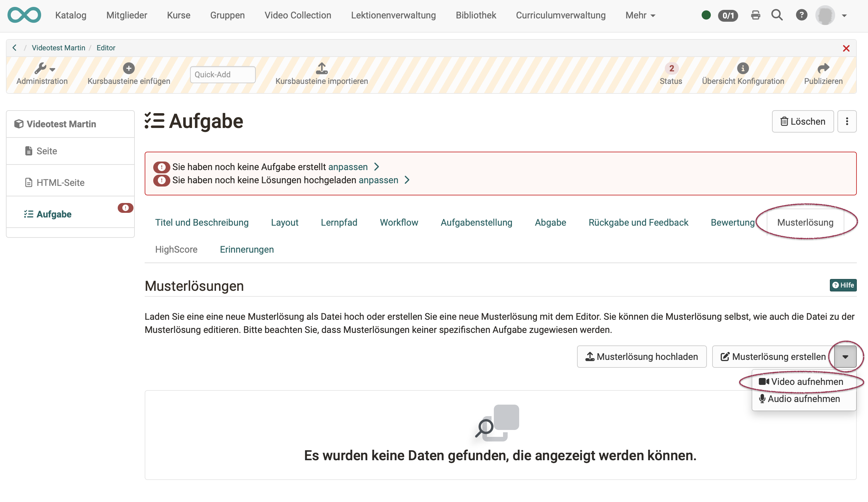
Task: Open the three-dot options menu
Action: pos(847,121)
